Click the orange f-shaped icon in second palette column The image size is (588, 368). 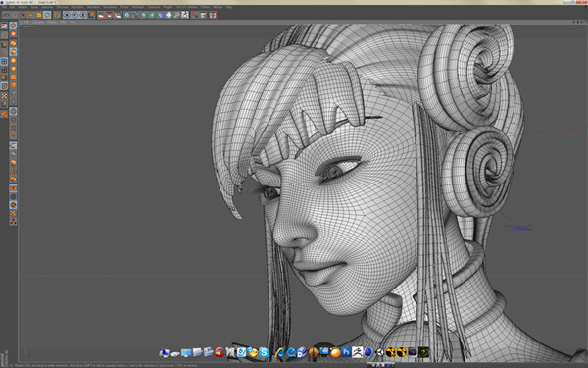13,171
